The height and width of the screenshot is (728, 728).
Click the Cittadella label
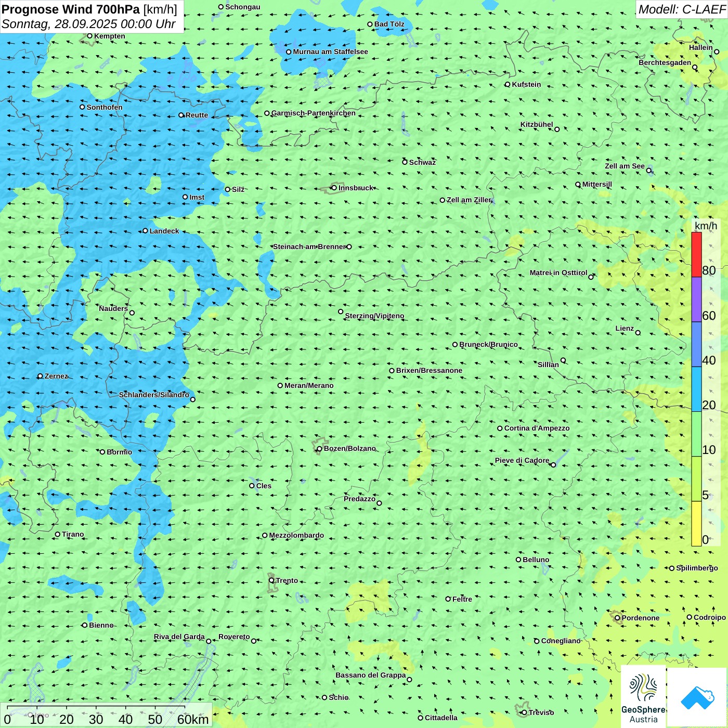pos(441,718)
